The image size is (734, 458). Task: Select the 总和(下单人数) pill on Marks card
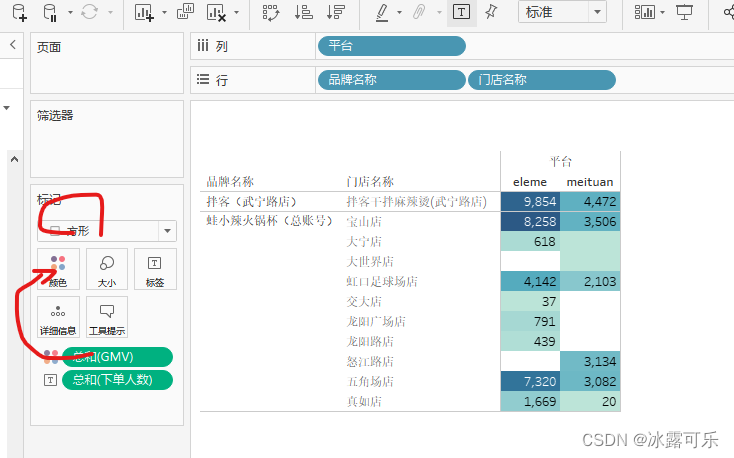117,379
